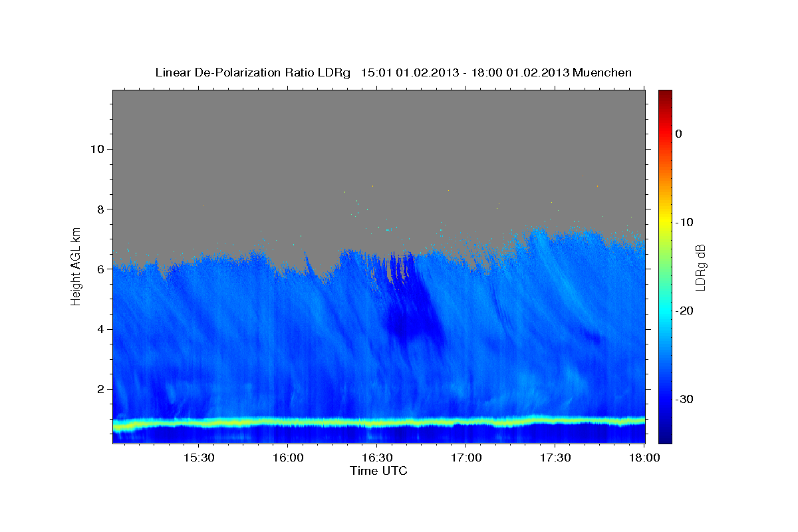
Task: Click the colorbar value label -30
Action: [x=684, y=399]
